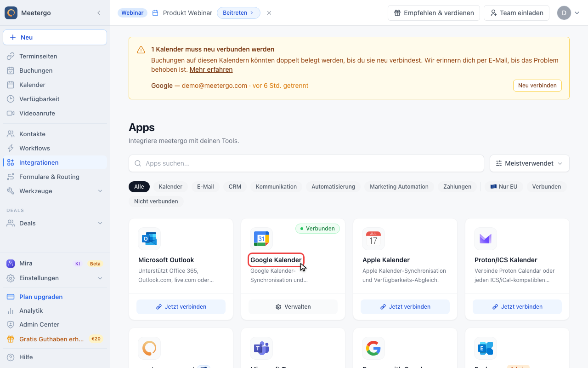
Task: Click the Apple Kalender card title
Action: point(386,260)
